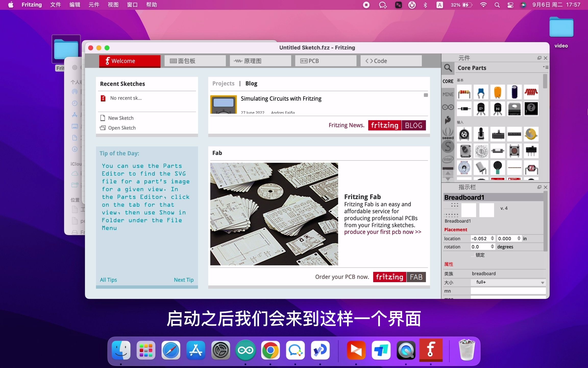Click produce your first pcb now link
Image resolution: width=588 pixels, height=368 pixels.
tap(383, 232)
